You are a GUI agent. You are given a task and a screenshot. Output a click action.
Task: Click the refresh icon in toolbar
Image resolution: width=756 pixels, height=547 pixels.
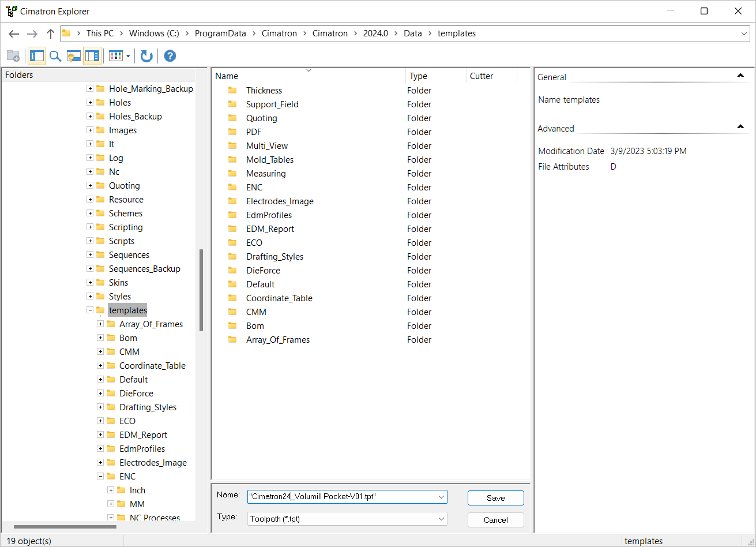point(146,56)
